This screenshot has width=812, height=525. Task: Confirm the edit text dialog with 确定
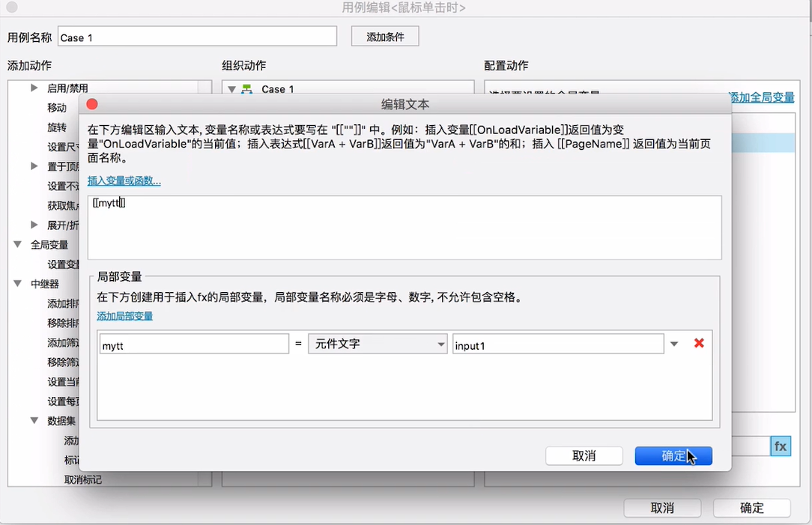pyautogui.click(x=673, y=455)
